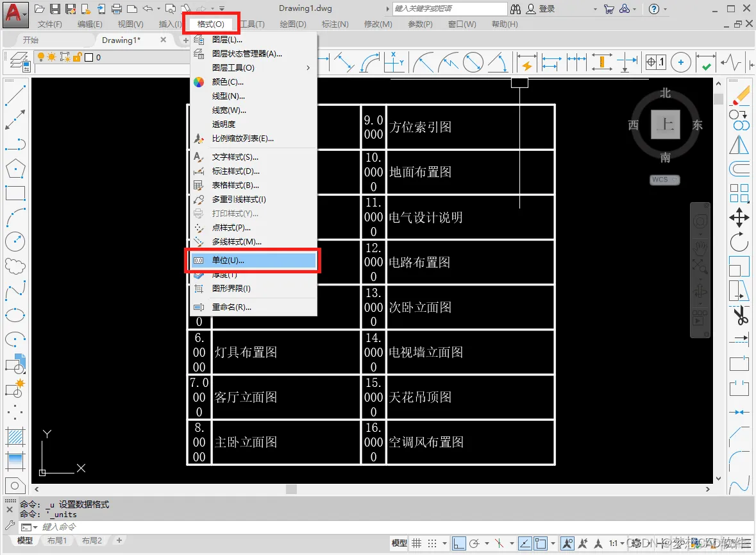Toggle polar tracking in status bar
This screenshot has width=756, height=555.
point(475,543)
